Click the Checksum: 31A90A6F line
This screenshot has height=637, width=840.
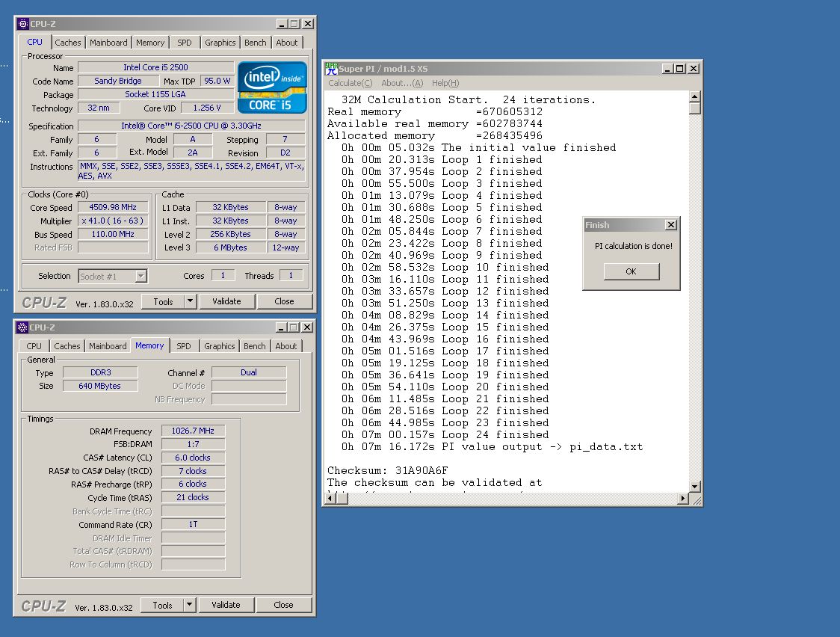387,470
